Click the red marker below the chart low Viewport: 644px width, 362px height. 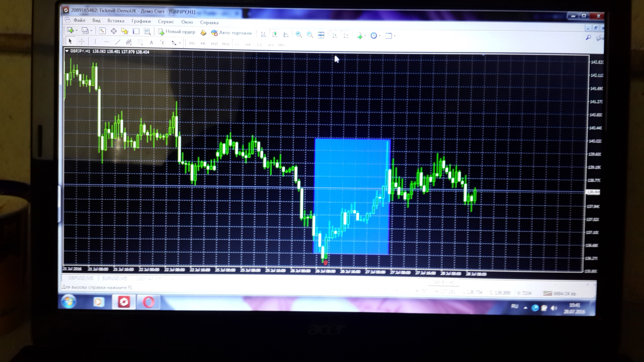325,263
